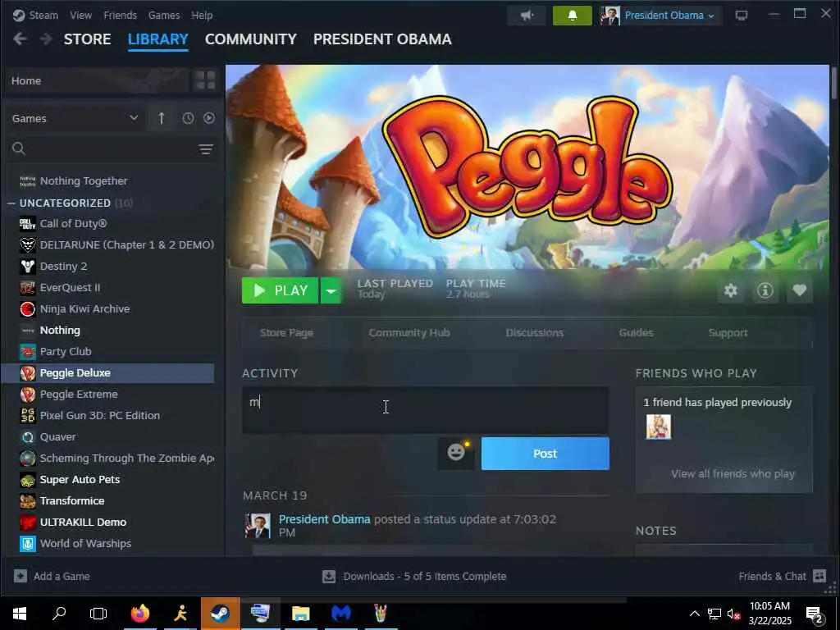The image size is (840, 630).
Task: Add Peggle to favorites heart icon
Action: point(799,290)
